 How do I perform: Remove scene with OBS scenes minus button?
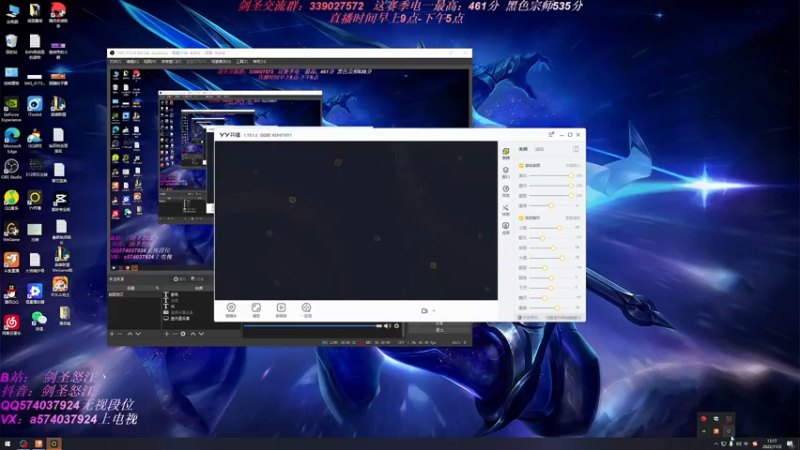click(120, 334)
